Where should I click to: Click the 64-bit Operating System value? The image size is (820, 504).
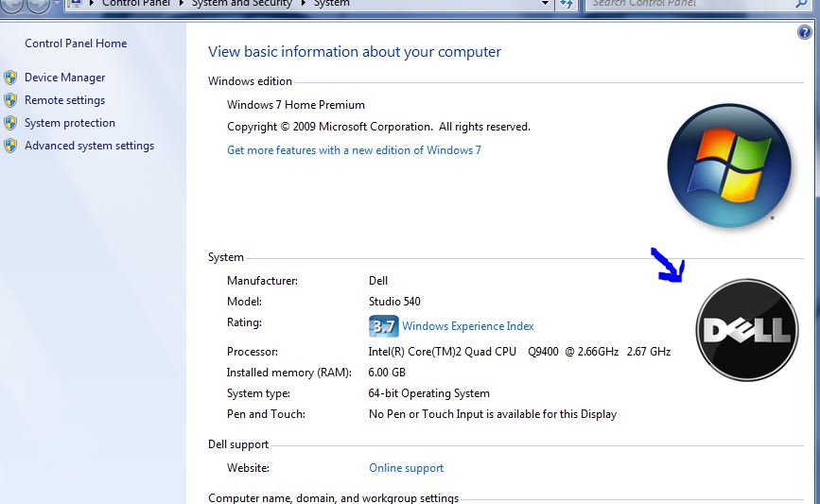[x=428, y=393]
